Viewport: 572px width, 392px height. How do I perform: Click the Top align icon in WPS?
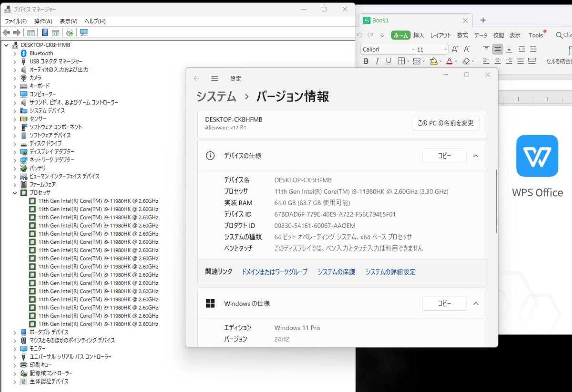coord(486,49)
